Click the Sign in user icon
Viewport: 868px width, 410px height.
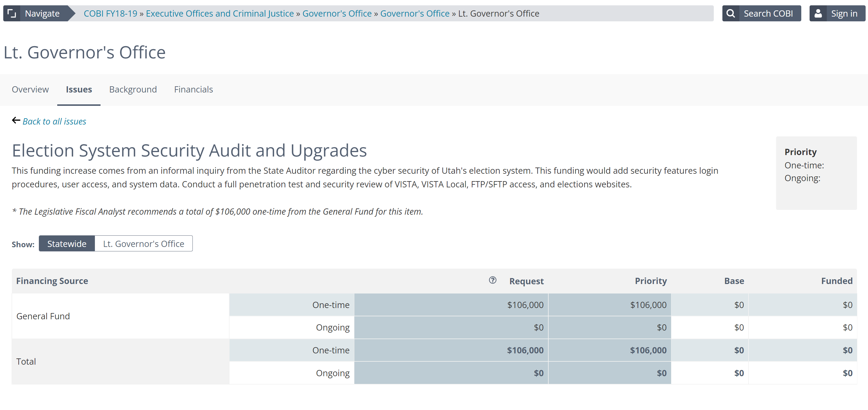pos(818,13)
